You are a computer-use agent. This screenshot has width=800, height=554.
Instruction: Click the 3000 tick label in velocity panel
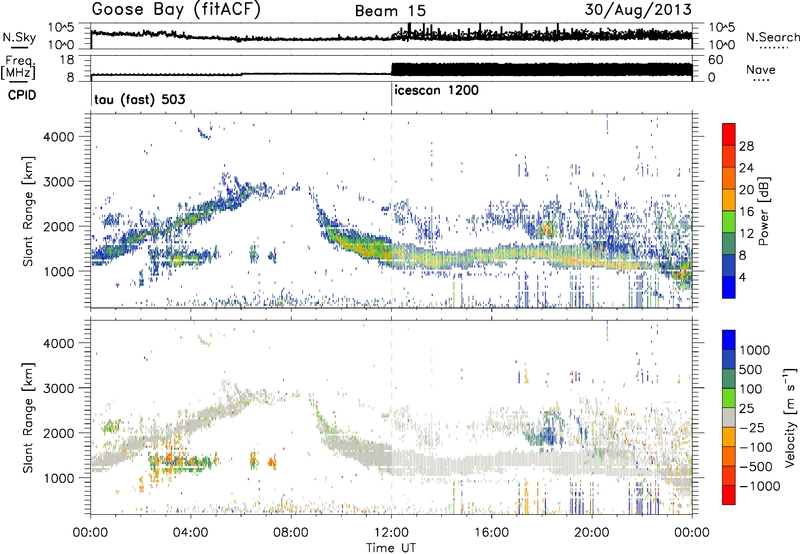[59, 388]
